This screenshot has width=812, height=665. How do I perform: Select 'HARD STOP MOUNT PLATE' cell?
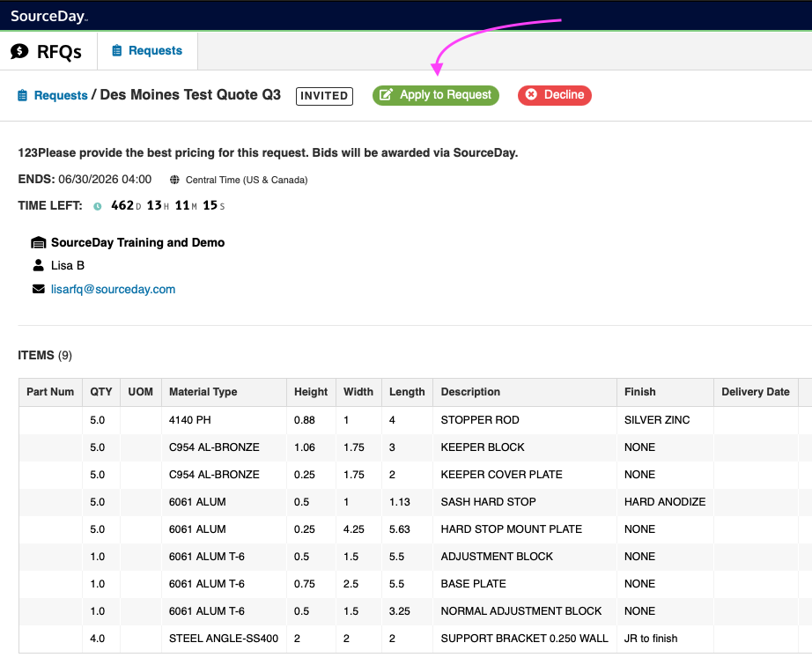(x=525, y=529)
